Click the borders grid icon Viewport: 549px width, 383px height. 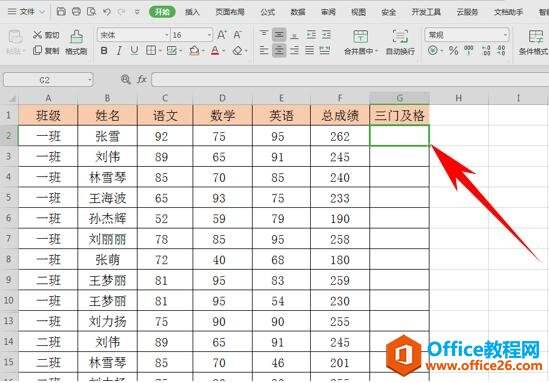point(151,50)
